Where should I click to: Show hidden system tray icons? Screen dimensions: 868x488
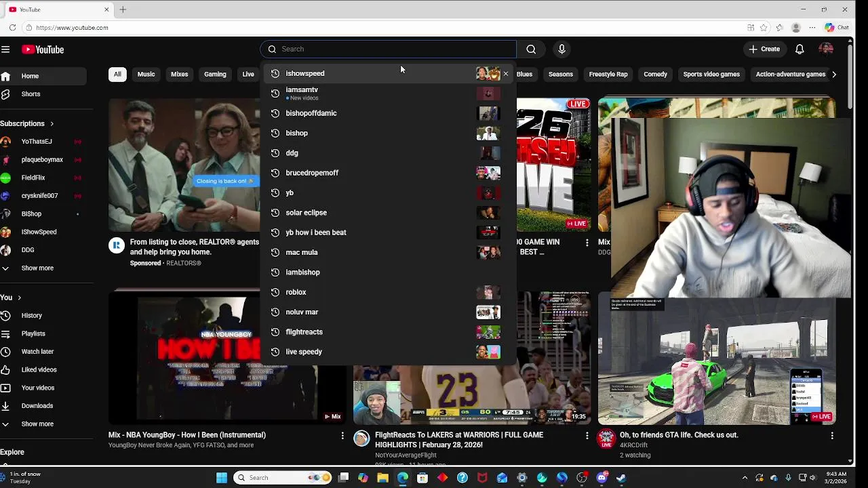pyautogui.click(x=745, y=478)
